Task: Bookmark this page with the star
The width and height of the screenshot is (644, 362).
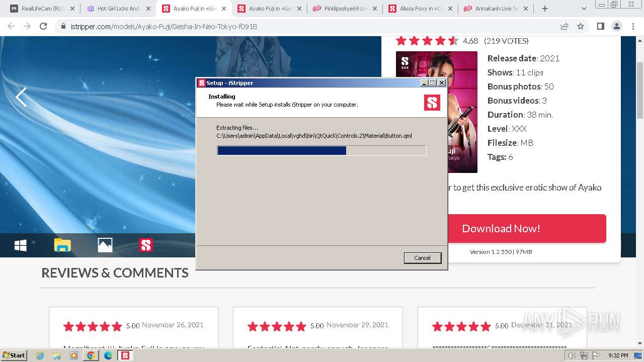Action: pos(581,26)
